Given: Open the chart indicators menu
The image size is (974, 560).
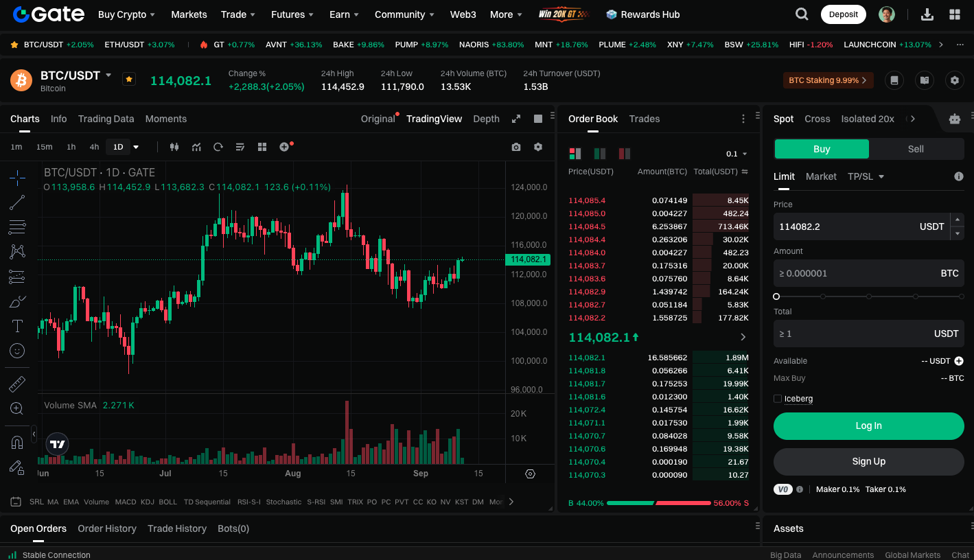Looking at the screenshot, I should pos(196,147).
